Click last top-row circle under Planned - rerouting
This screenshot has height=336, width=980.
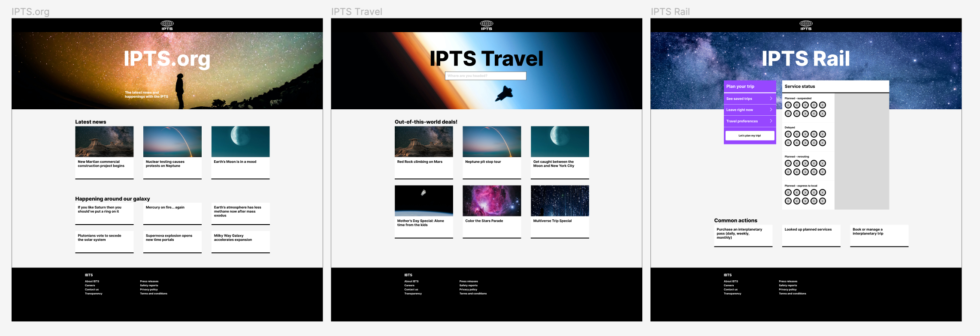(x=822, y=163)
